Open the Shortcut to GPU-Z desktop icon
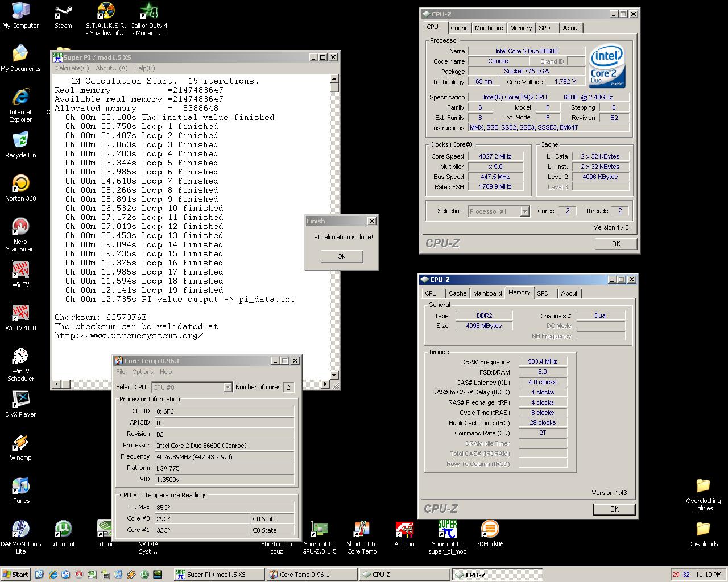The width and height of the screenshot is (728, 582). (x=319, y=537)
